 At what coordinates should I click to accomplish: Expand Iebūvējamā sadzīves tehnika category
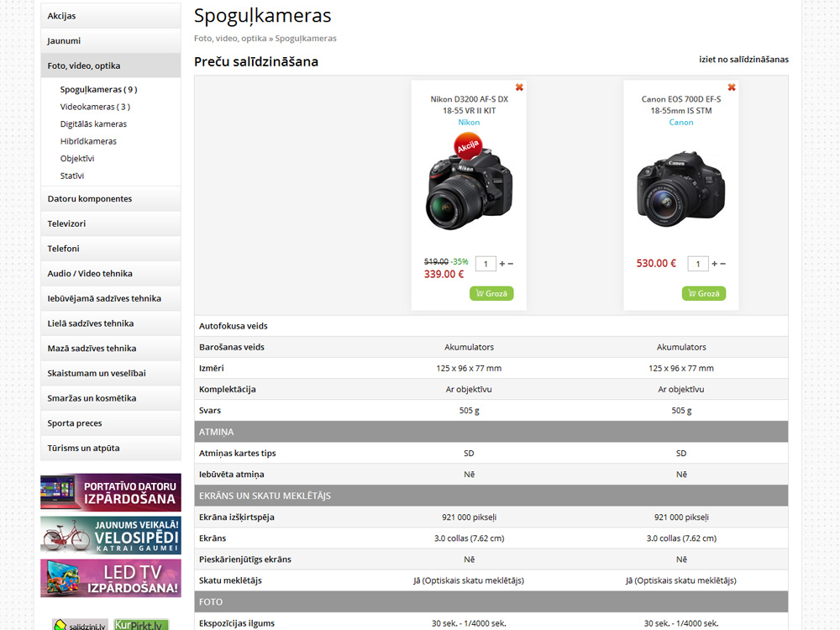110,298
